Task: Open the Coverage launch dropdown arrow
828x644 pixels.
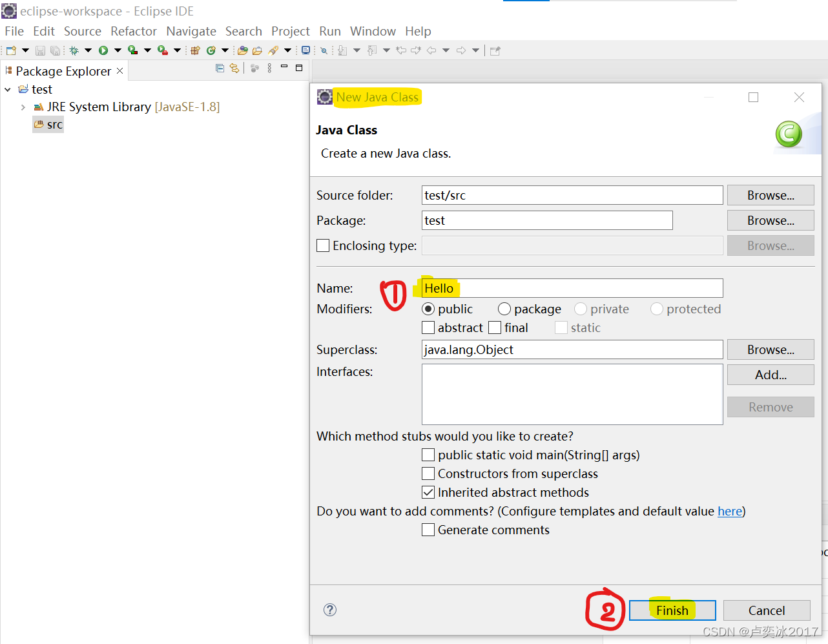Action: click(x=147, y=50)
